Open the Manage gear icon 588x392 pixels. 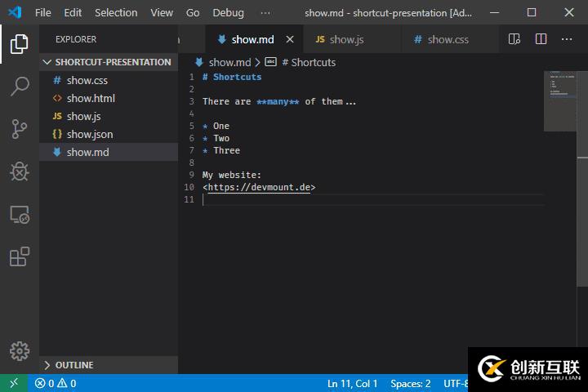click(x=20, y=351)
